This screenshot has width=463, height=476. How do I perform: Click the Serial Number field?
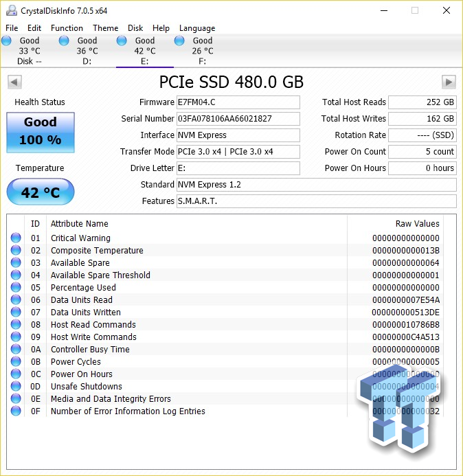click(x=238, y=119)
